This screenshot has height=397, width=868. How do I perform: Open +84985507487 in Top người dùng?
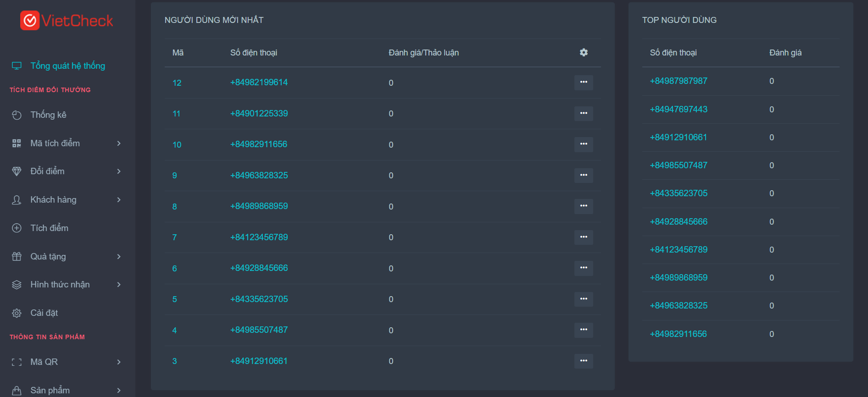[x=679, y=165]
